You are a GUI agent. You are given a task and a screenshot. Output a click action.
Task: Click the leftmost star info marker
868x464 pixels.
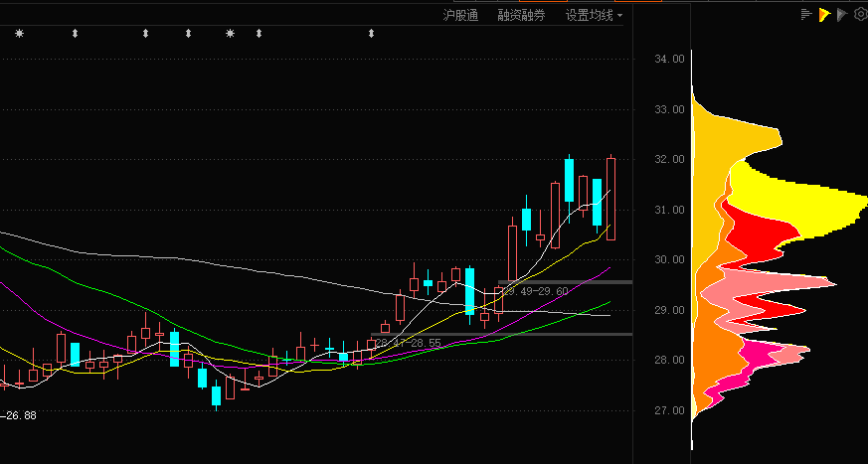(x=19, y=34)
